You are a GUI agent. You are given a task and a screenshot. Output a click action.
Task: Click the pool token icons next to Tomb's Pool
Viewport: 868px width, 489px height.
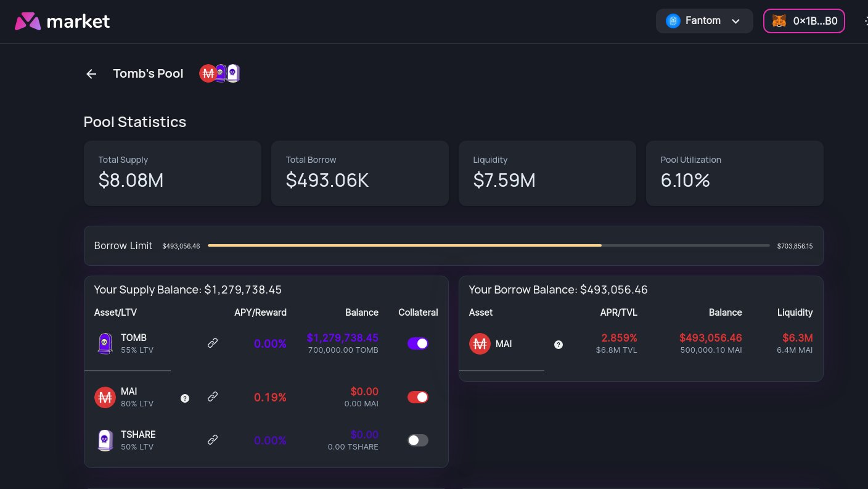tap(219, 73)
